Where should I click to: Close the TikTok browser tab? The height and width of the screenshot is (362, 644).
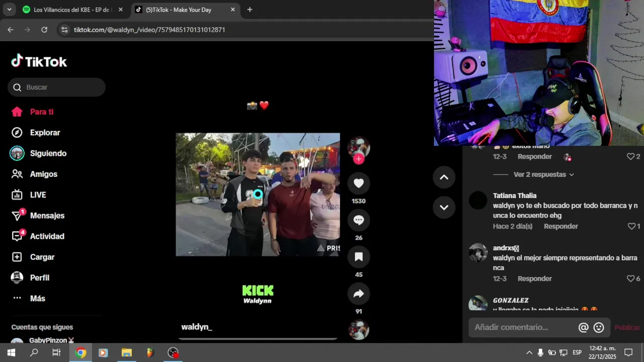click(x=232, y=10)
